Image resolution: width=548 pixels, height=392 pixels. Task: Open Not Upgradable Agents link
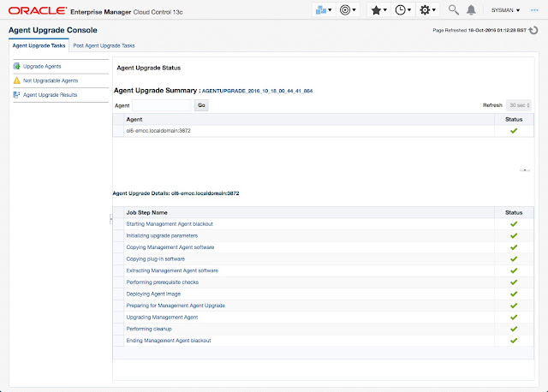point(51,80)
